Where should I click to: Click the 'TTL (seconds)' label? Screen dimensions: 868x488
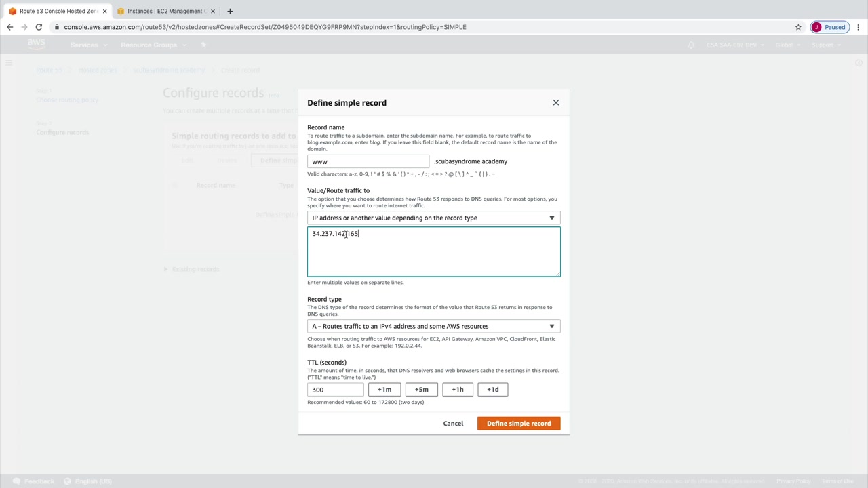327,363
